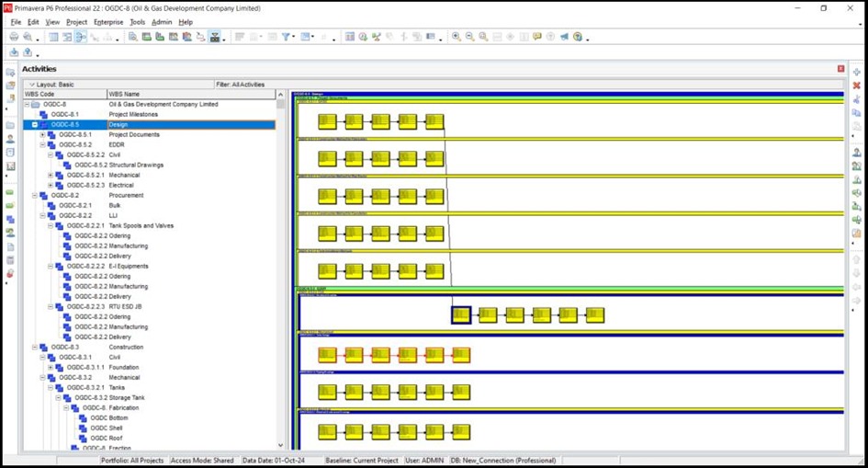Select the RTU ESD JB tree row
The width and height of the screenshot is (868, 468).
pyautogui.click(x=150, y=307)
